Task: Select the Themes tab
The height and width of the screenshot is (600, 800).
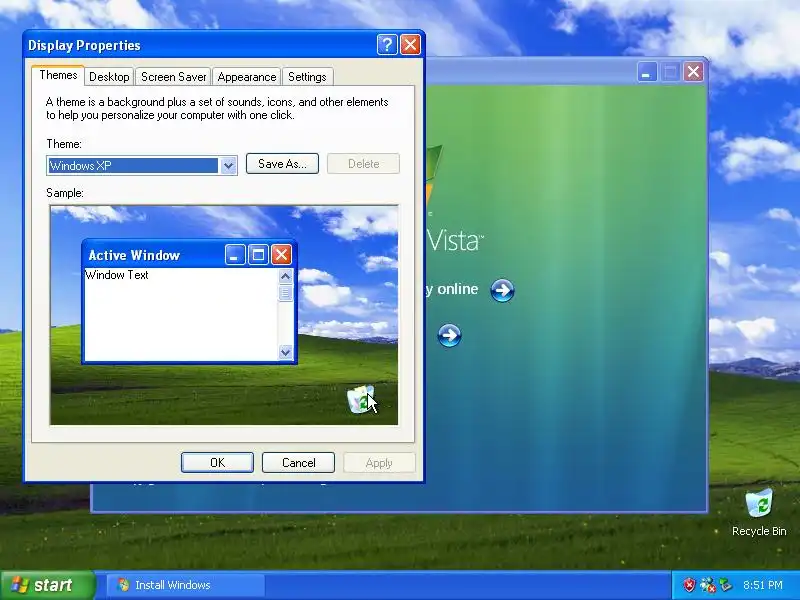Action: [58, 75]
